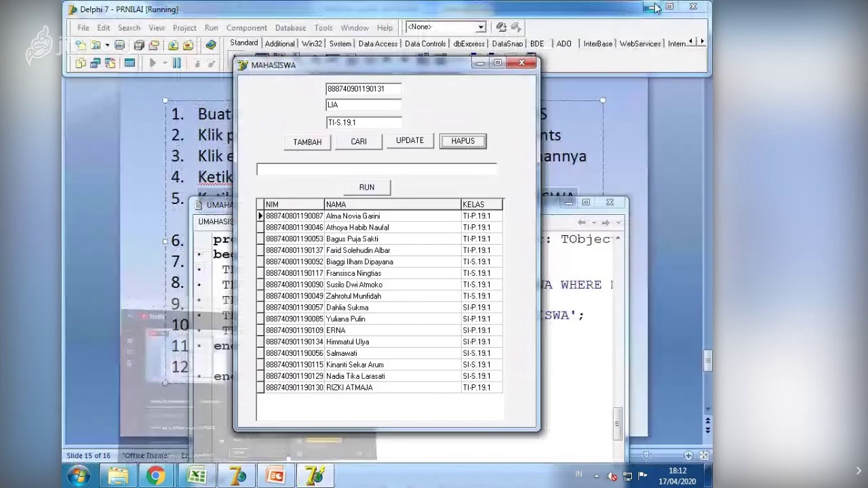Viewport: 868px width, 488px height.
Task: Click the Save icon in Delphi toolbar
Action: pos(120,45)
